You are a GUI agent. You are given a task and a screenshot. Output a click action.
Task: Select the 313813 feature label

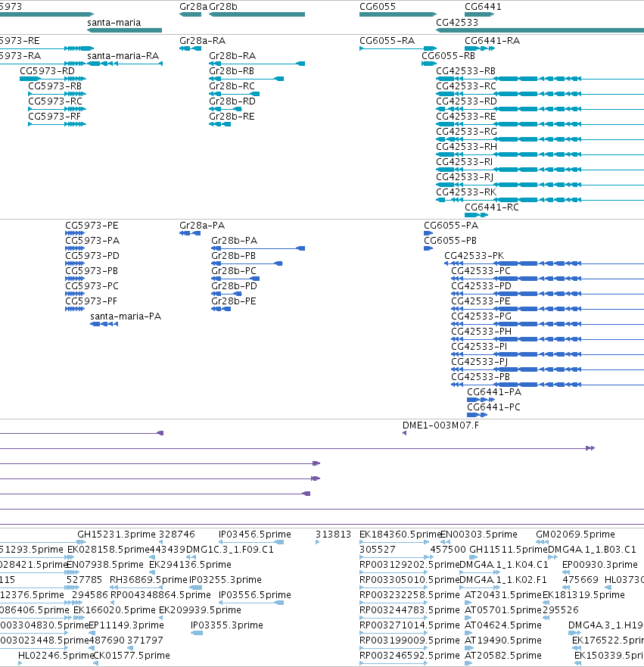click(333, 535)
